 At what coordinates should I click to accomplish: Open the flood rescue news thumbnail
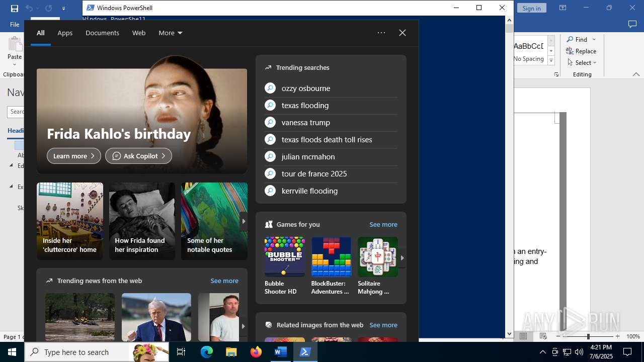coord(80,317)
